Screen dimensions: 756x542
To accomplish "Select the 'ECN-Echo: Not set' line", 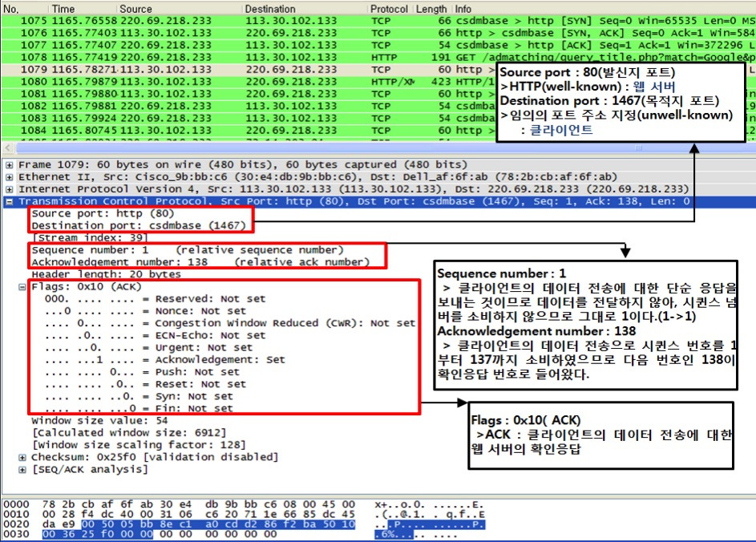I will pyautogui.click(x=156, y=336).
